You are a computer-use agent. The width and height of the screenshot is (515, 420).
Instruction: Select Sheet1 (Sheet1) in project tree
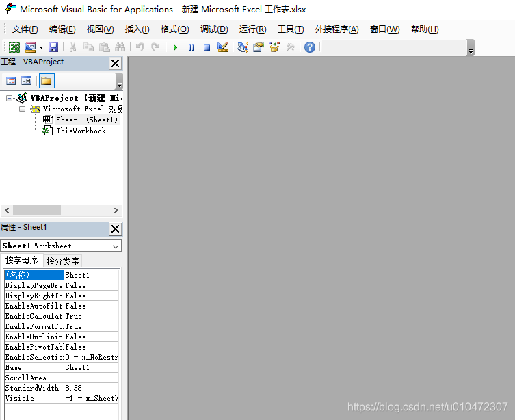(87, 120)
